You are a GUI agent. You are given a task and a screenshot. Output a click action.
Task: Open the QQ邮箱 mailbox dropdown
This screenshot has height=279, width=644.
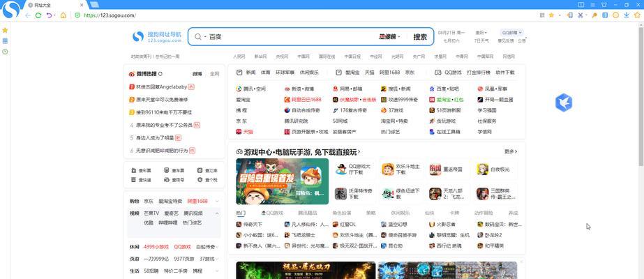point(511,32)
